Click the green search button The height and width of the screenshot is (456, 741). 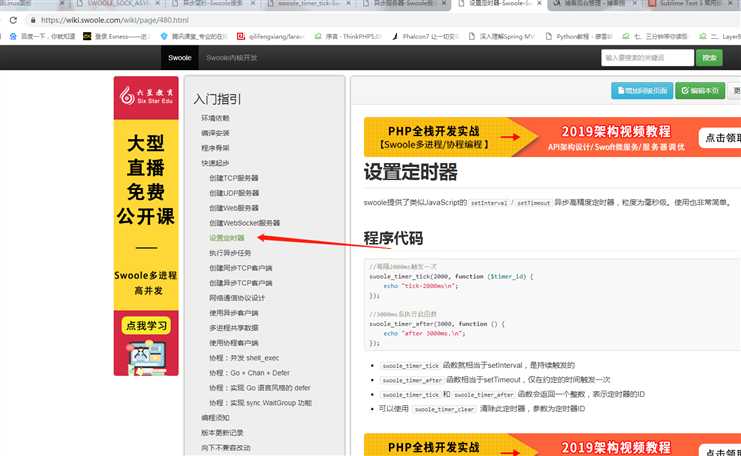click(x=709, y=58)
